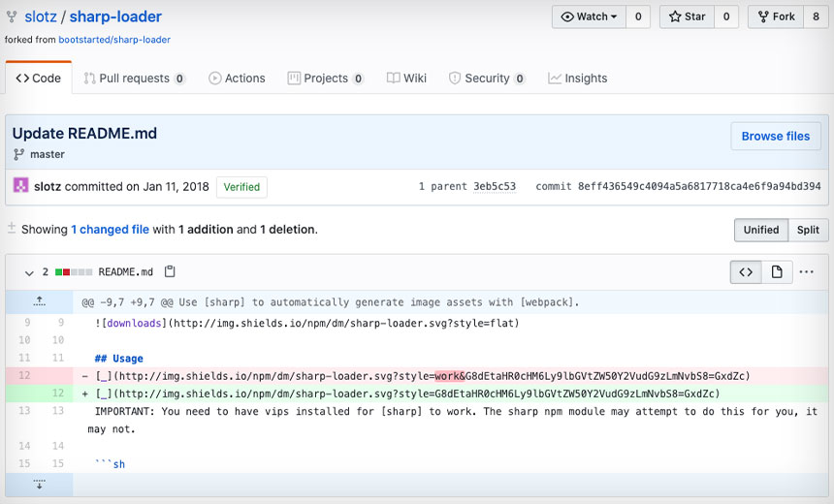Click the master branch label
Viewport: 834px width, 504px height.
(x=48, y=154)
